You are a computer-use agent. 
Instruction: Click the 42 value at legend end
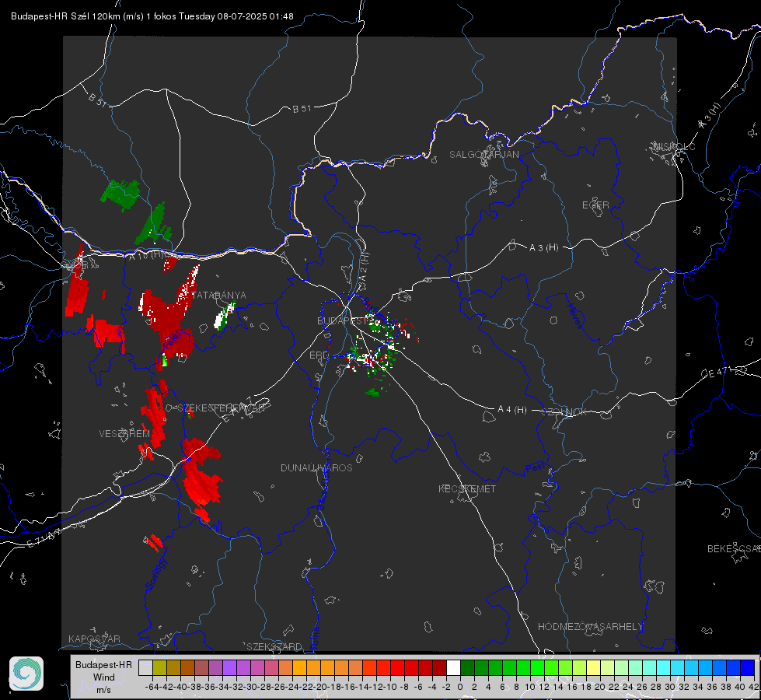click(753, 687)
